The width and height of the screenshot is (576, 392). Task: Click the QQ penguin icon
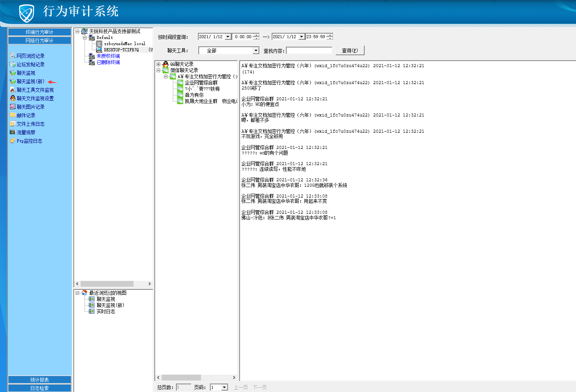[x=166, y=64]
